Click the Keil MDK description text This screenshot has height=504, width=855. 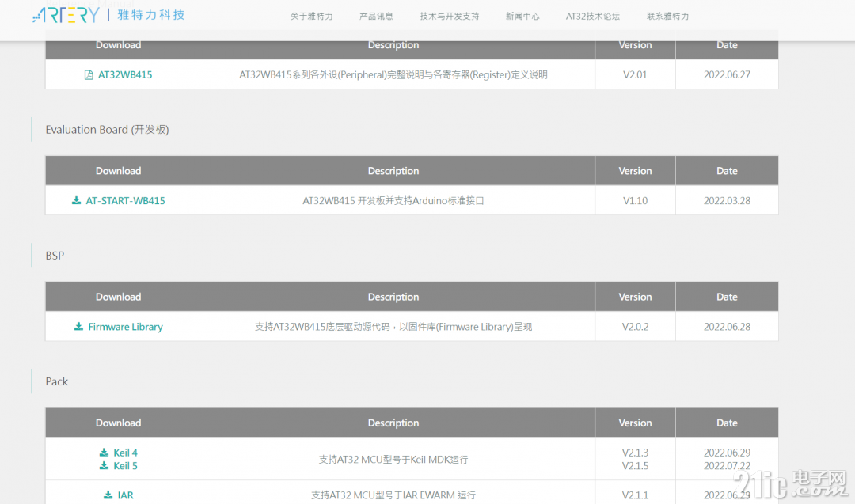[x=393, y=460]
